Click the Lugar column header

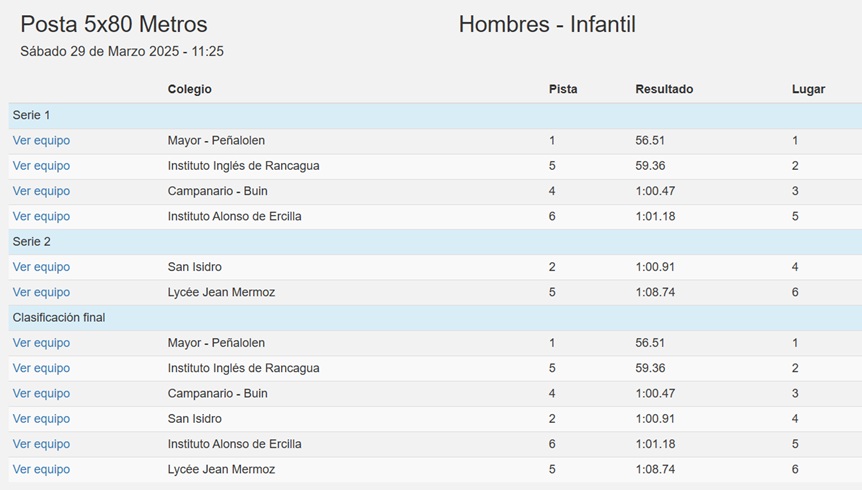pos(808,89)
